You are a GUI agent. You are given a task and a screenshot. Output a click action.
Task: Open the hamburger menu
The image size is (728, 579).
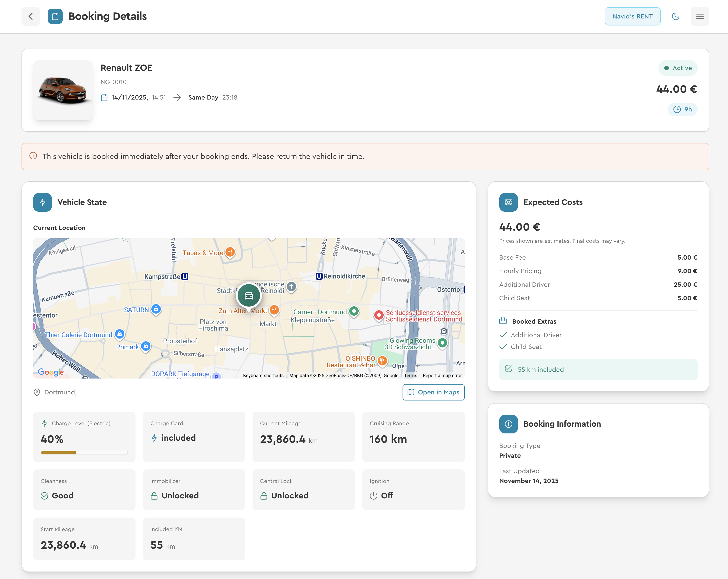coord(700,16)
